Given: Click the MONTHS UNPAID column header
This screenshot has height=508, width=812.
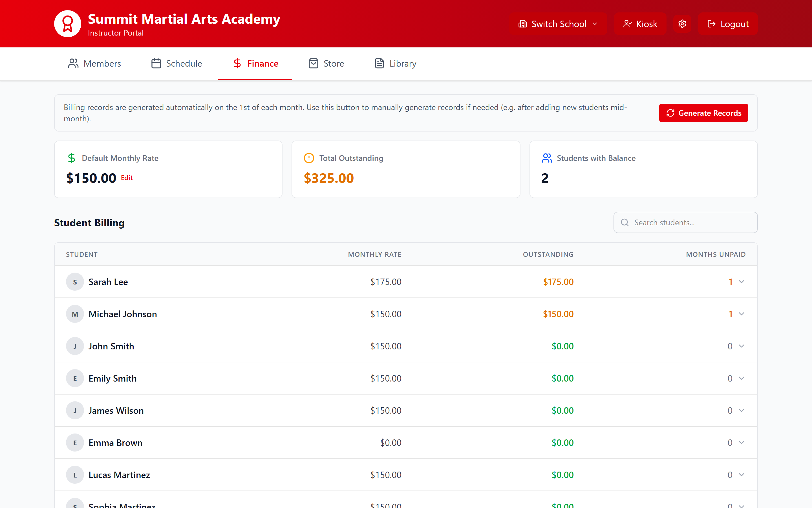Looking at the screenshot, I should pyautogui.click(x=716, y=254).
